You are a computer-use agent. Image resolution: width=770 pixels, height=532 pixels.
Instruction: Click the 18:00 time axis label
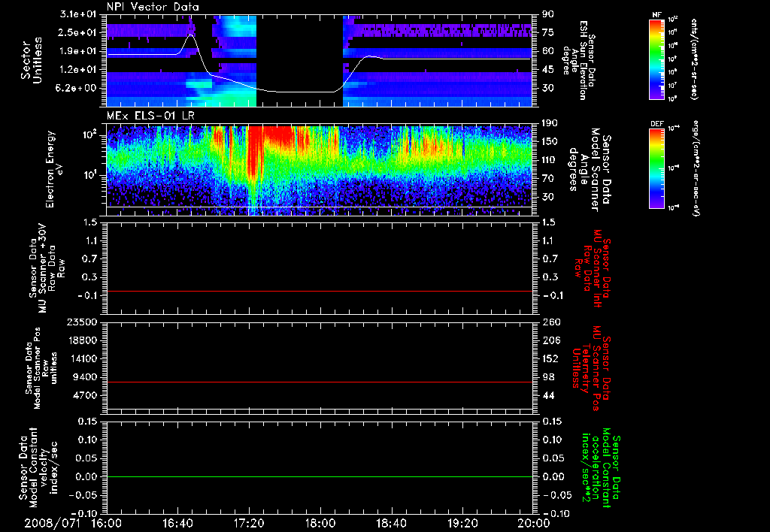pyautogui.click(x=320, y=524)
